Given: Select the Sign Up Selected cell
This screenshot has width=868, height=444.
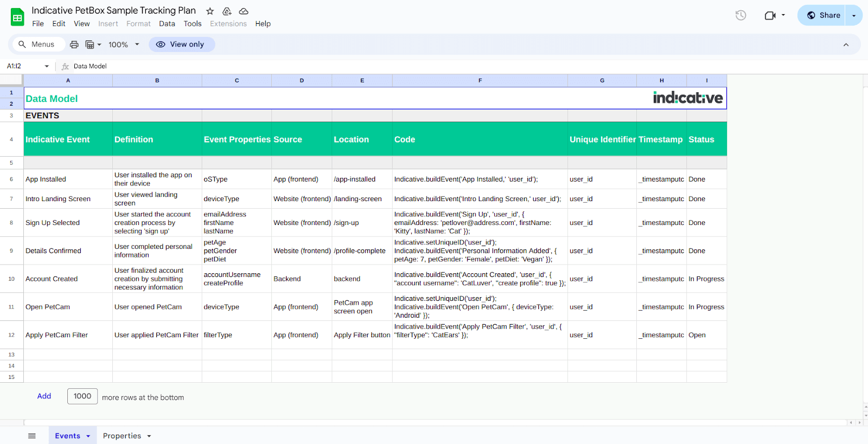Looking at the screenshot, I should pyautogui.click(x=68, y=223).
